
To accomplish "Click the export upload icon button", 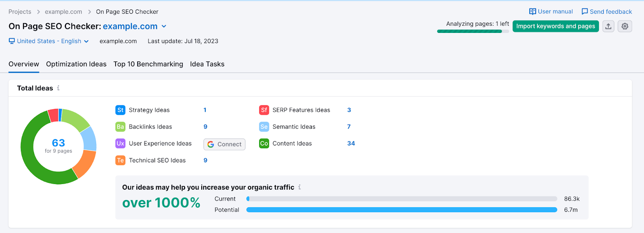I will (608, 26).
